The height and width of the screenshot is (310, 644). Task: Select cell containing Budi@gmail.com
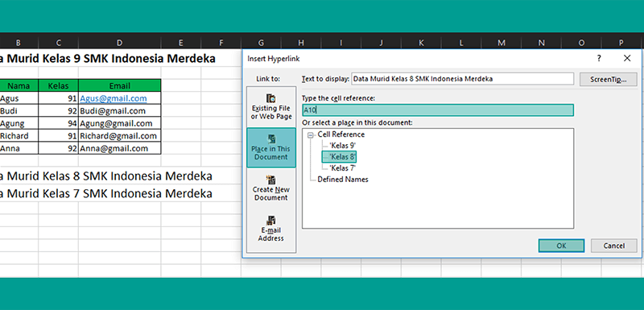click(x=119, y=111)
